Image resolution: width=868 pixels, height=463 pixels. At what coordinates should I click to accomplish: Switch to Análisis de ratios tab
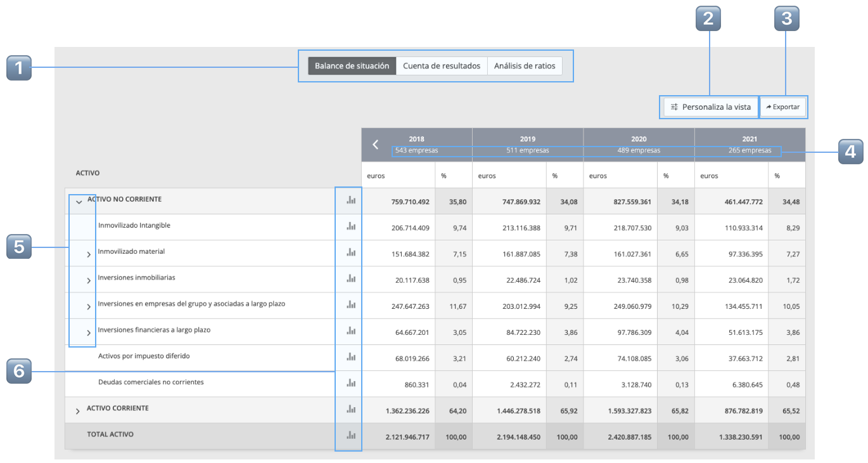point(525,66)
